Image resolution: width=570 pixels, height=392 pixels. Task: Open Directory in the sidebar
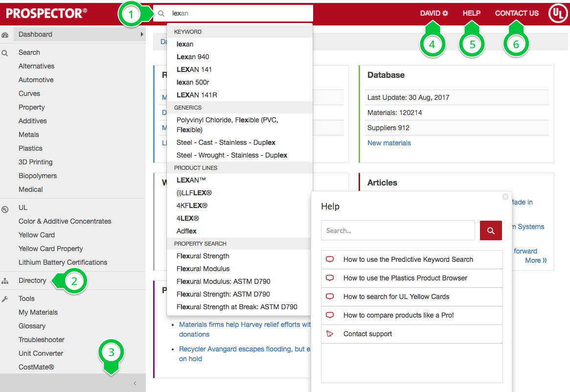click(x=32, y=280)
